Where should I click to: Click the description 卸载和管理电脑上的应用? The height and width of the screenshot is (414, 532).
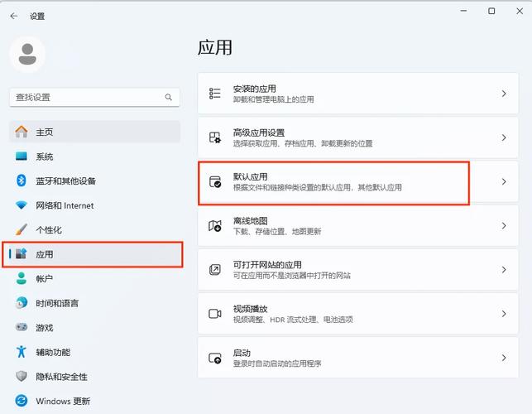point(274,99)
